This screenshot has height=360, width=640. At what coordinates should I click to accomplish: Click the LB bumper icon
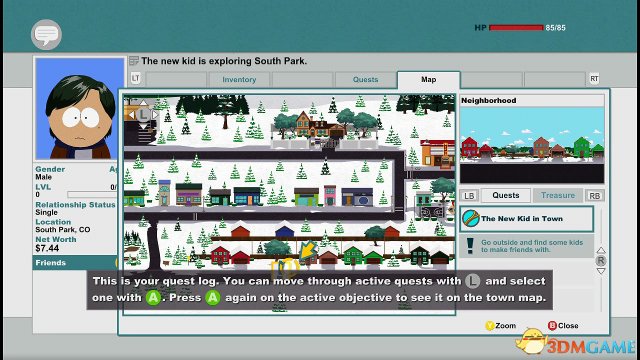click(469, 196)
